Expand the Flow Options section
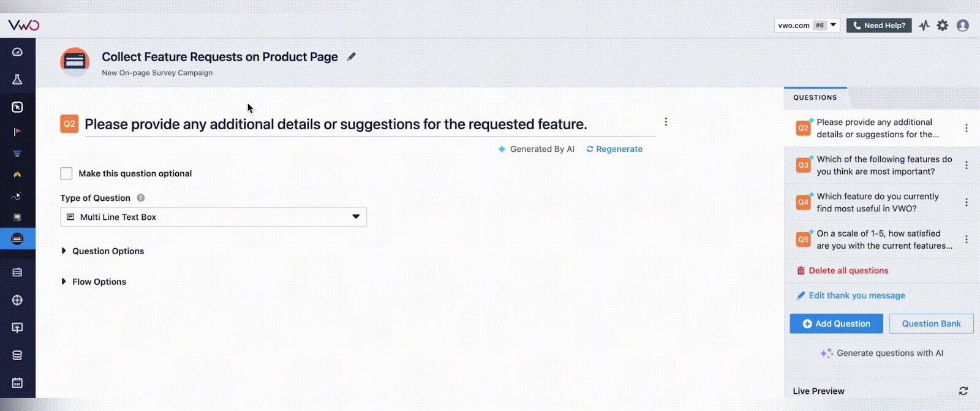The height and width of the screenshot is (411, 980). coord(94,282)
